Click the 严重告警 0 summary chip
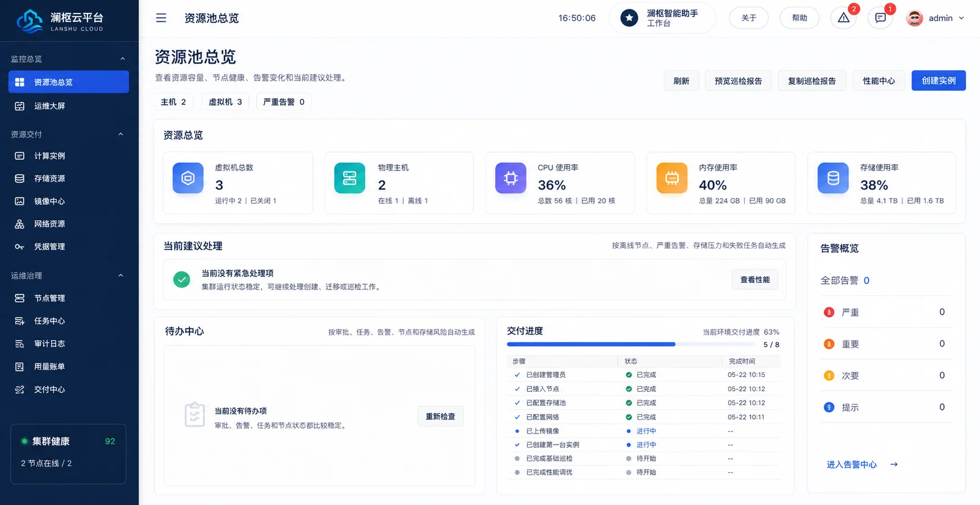The image size is (980, 505). click(x=284, y=102)
